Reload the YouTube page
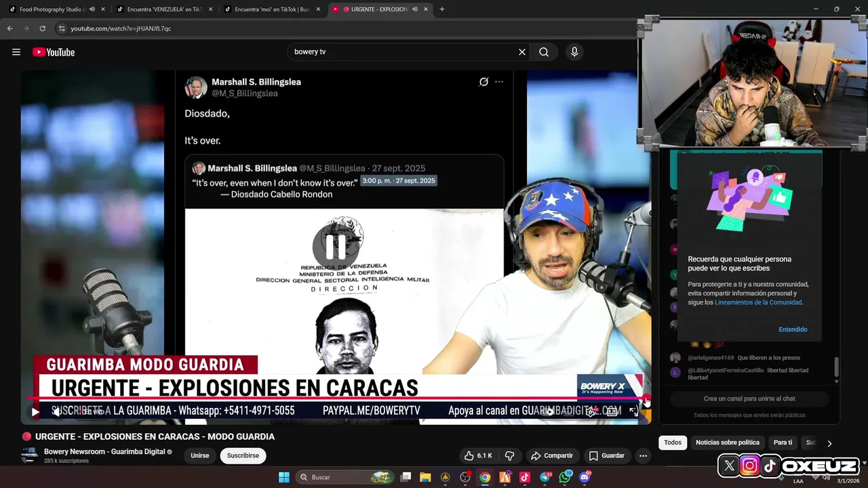Screen dimensions: 868x488 tap(42, 28)
